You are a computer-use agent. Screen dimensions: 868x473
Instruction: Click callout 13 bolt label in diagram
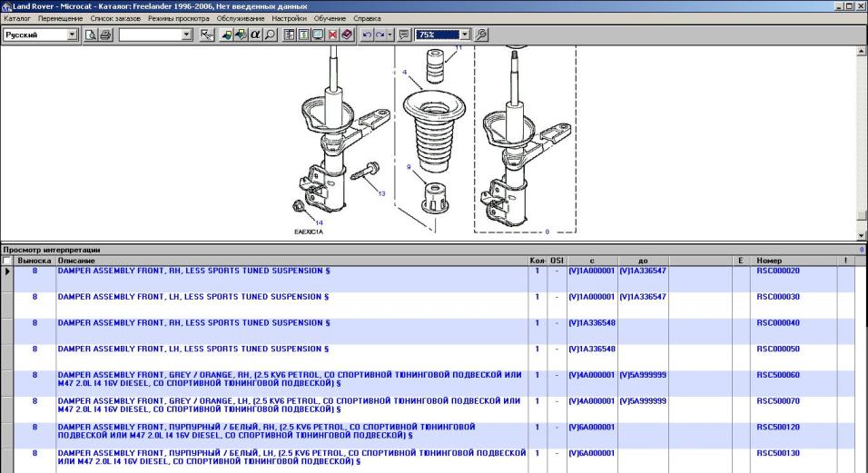tap(381, 193)
